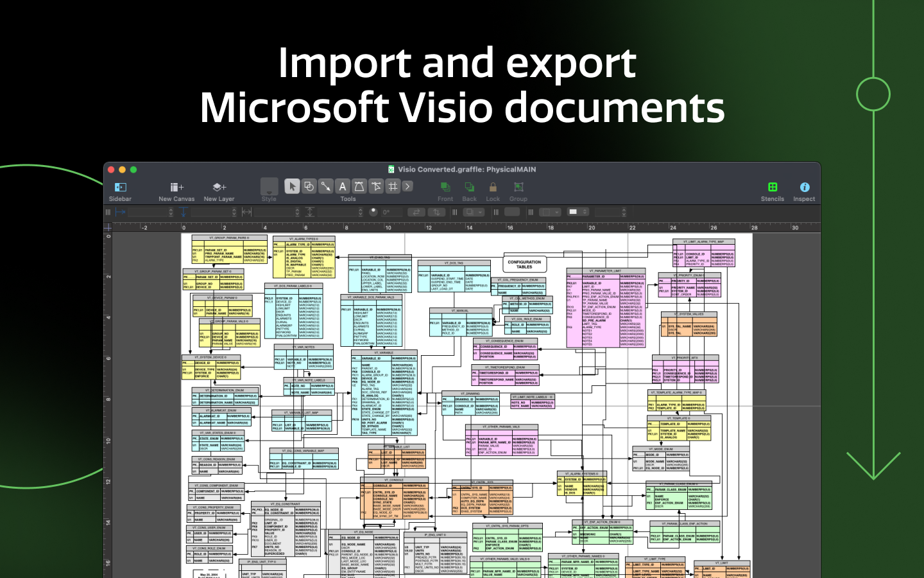Click the stroke thickness field

click(x=607, y=212)
